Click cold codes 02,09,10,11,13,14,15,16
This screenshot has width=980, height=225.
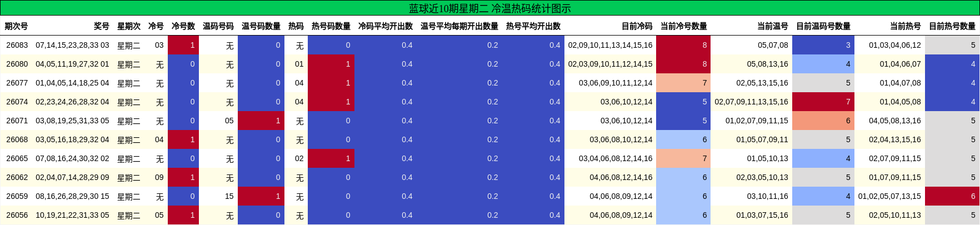pos(610,45)
